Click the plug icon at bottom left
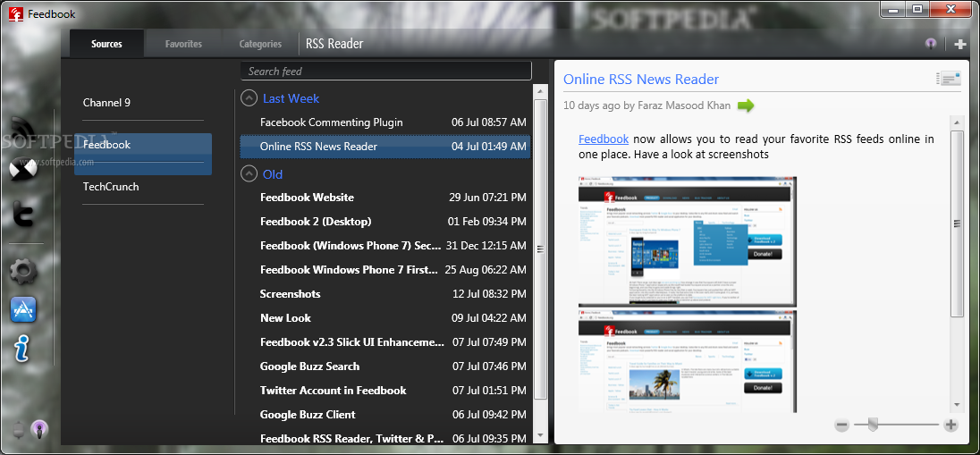980x455 pixels. point(18,429)
